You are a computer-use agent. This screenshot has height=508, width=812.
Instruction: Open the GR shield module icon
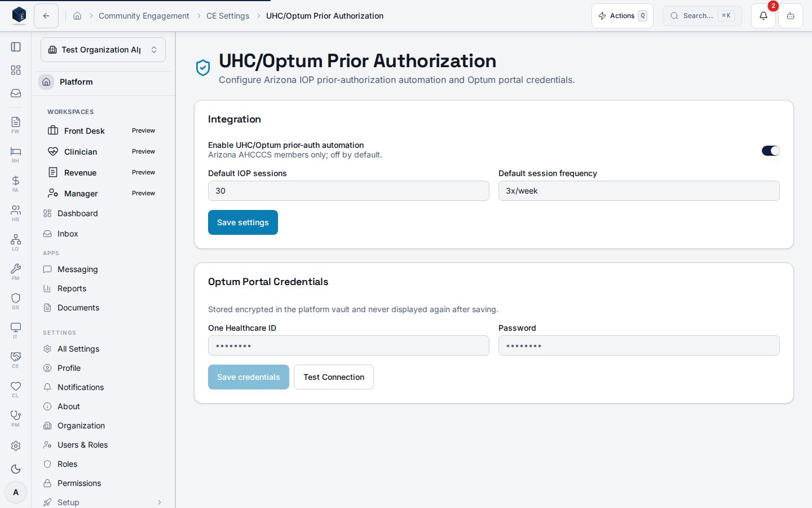click(x=16, y=301)
